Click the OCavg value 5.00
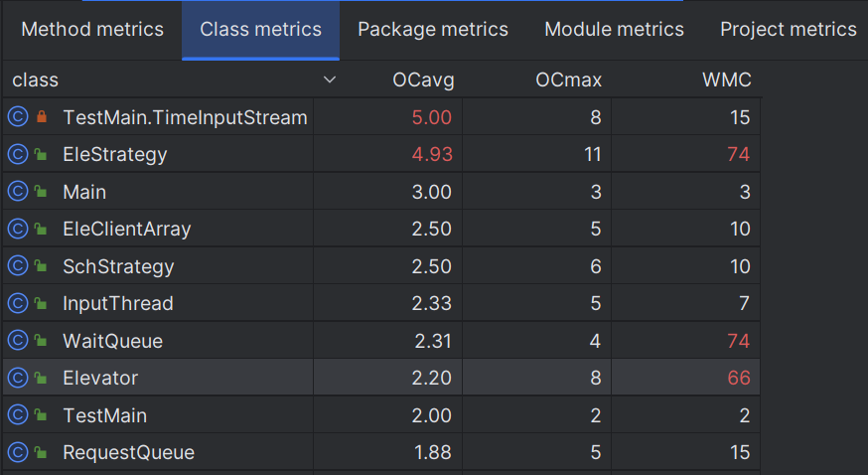The height and width of the screenshot is (475, 868). click(x=432, y=117)
